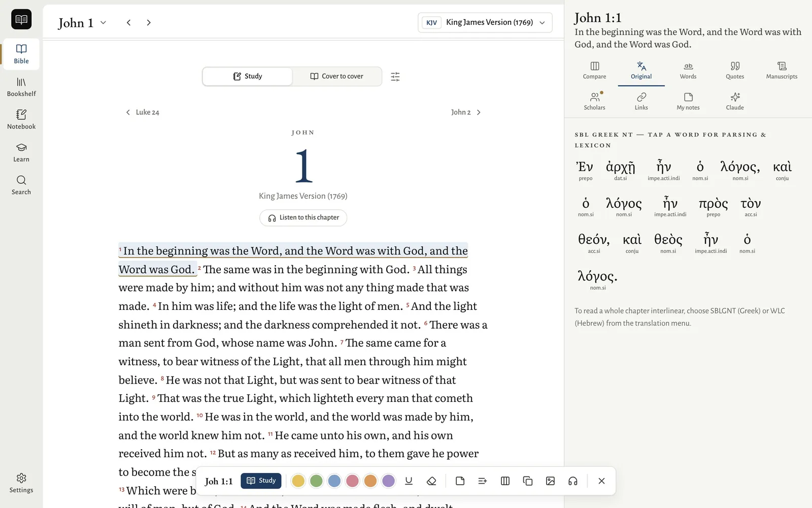Open Claude assistant in side panel
The width and height of the screenshot is (812, 508).
735,101
